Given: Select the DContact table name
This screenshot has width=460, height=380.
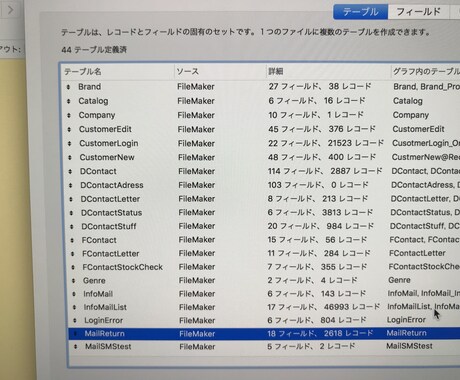Looking at the screenshot, I should click(98, 171).
